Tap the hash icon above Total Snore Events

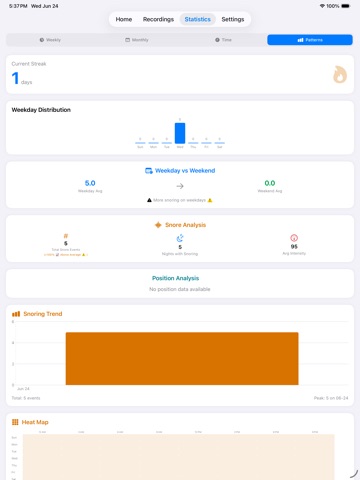pos(66,236)
